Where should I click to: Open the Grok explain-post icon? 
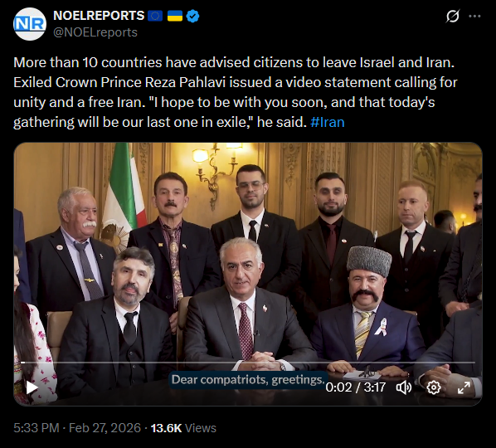(452, 16)
